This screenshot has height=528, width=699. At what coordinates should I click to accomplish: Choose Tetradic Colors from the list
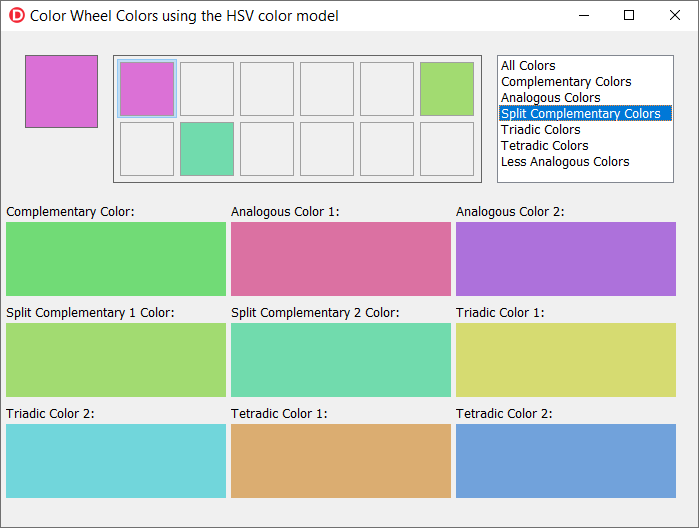pyautogui.click(x=545, y=146)
